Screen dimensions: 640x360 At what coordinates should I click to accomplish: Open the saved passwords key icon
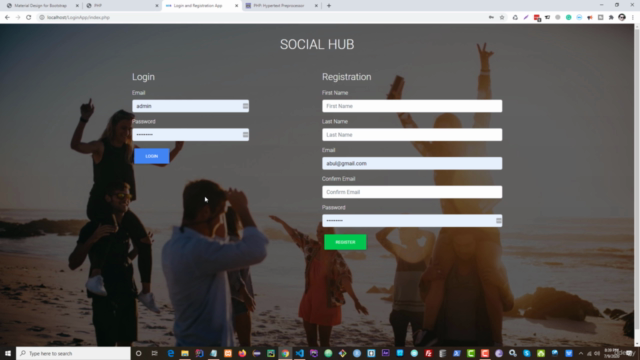pyautogui.click(x=491, y=18)
